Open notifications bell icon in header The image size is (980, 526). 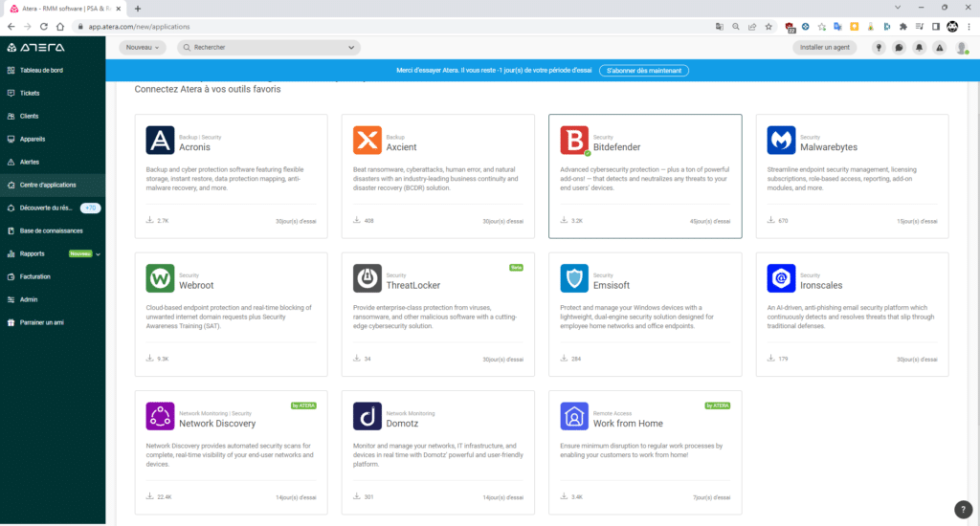click(x=920, y=48)
